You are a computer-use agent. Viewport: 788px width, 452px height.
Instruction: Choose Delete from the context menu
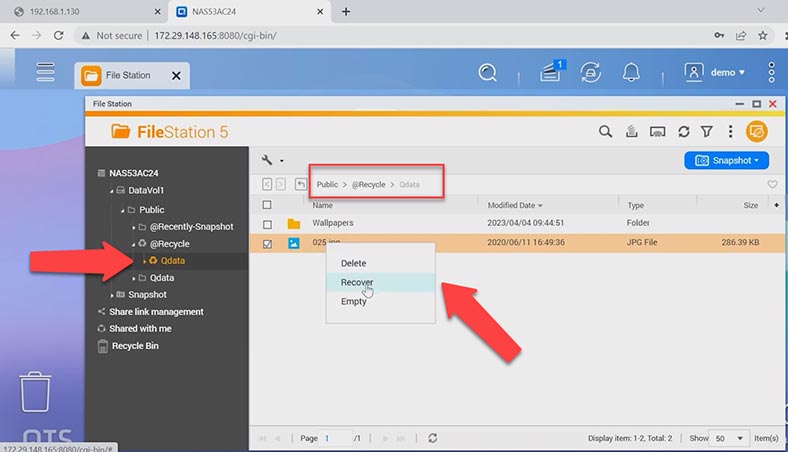click(380, 263)
